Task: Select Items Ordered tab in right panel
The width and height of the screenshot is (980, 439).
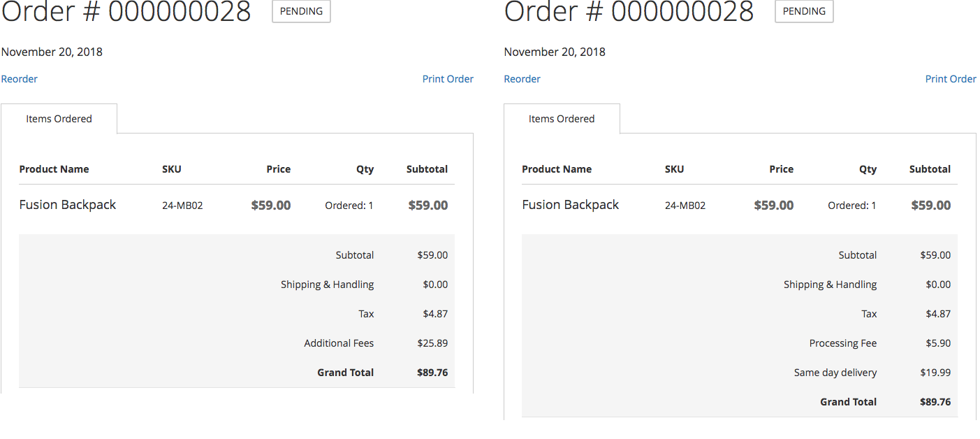Action: [562, 119]
